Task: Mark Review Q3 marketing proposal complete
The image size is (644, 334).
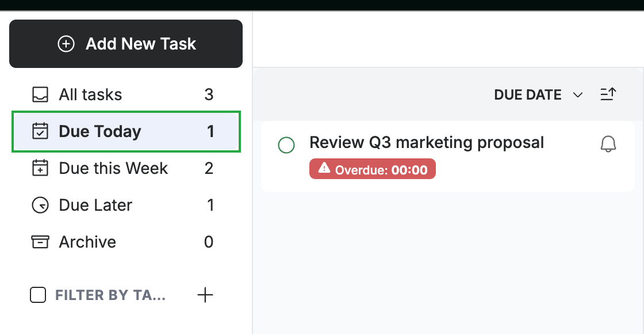Action: coord(286,145)
